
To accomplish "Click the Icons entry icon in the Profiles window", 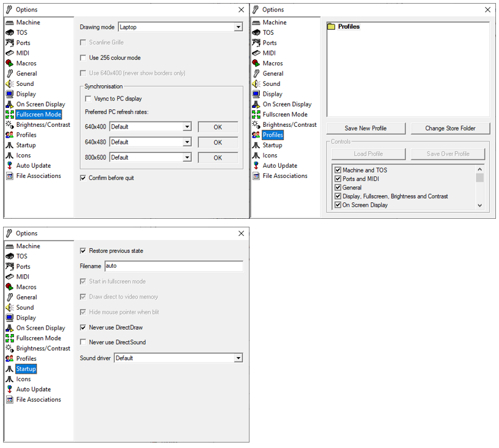I will pos(256,155).
